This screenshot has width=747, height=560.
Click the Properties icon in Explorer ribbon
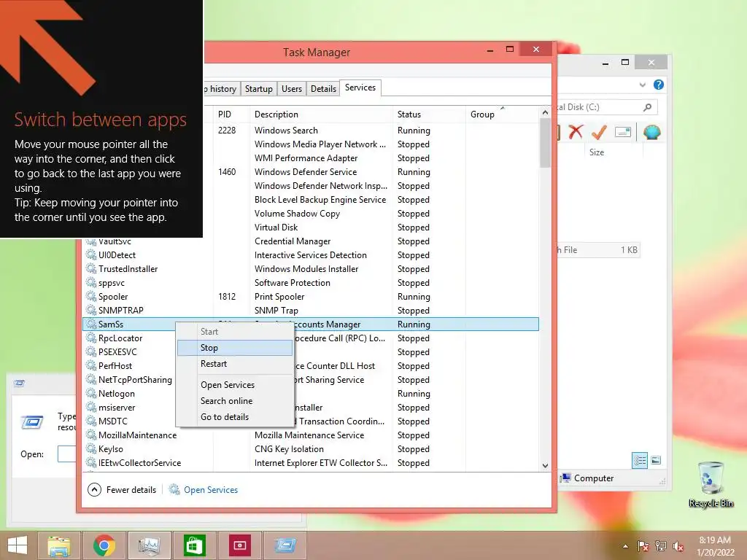pyautogui.click(x=623, y=132)
